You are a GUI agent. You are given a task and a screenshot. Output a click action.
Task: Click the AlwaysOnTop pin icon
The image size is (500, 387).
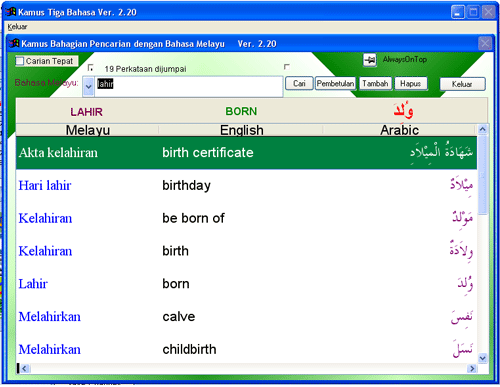click(369, 60)
